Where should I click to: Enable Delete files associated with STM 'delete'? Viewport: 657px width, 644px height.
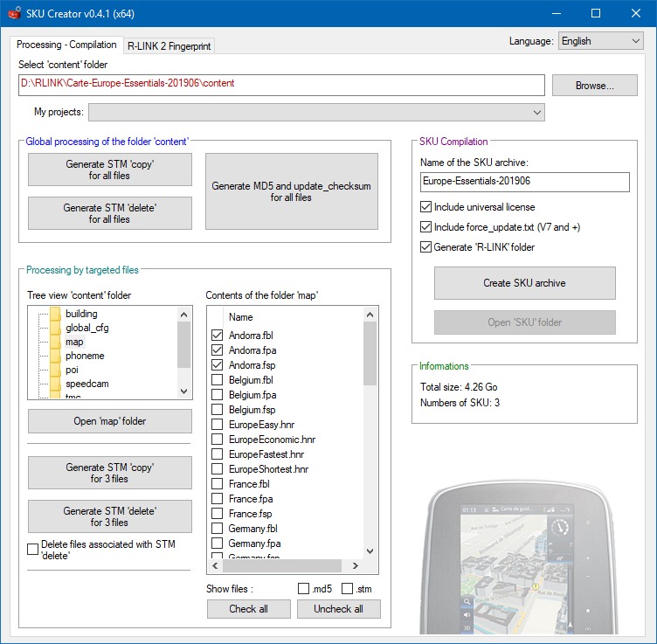point(32,549)
